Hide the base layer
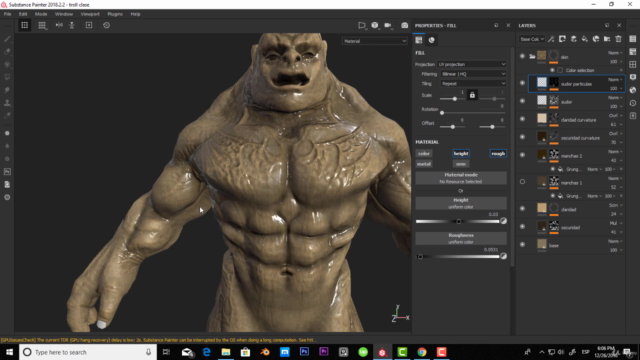 (x=522, y=244)
